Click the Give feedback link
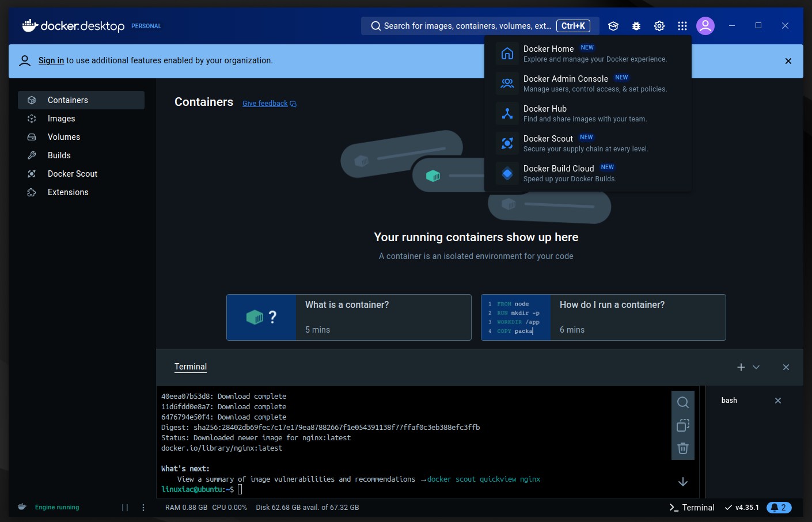812x522 pixels. tap(265, 104)
